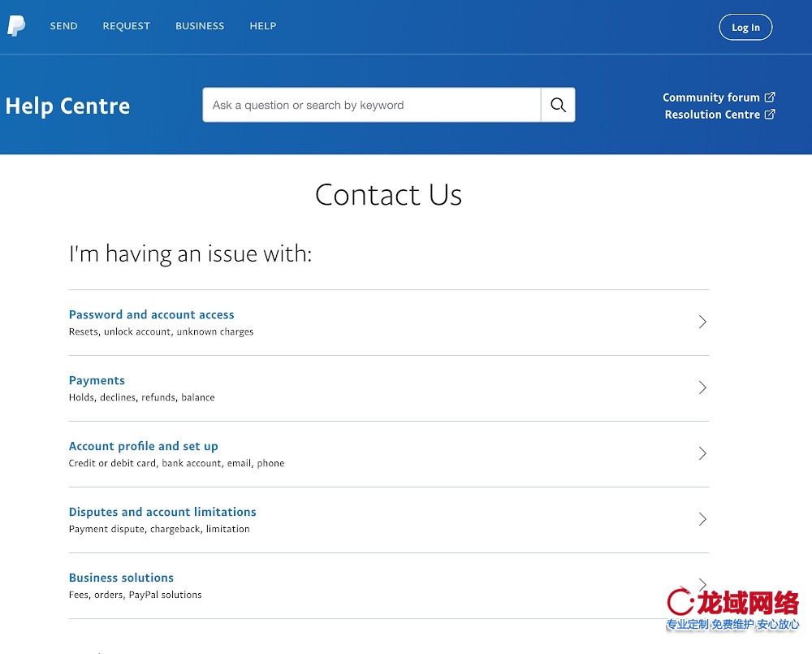Viewport: 812px width, 654px height.
Task: Open the BUSINESS menu item
Action: [200, 26]
